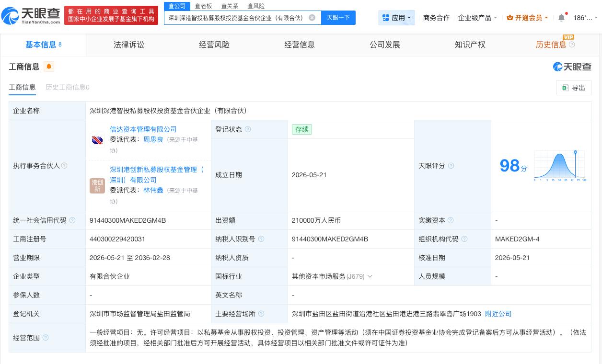Image resolution: width=602 pixels, height=364 pixels.
Task: Open the 应用 dropdown menu
Action: tap(396, 18)
